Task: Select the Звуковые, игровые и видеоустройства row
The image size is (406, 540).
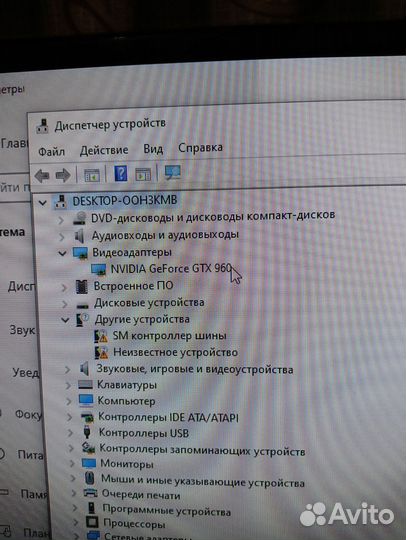Action: pyautogui.click(x=195, y=369)
